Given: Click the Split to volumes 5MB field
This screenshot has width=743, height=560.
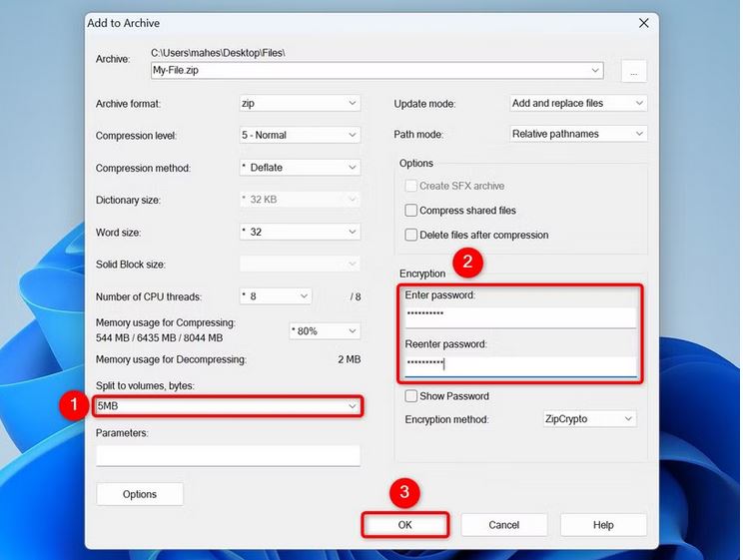Looking at the screenshot, I should click(228, 406).
